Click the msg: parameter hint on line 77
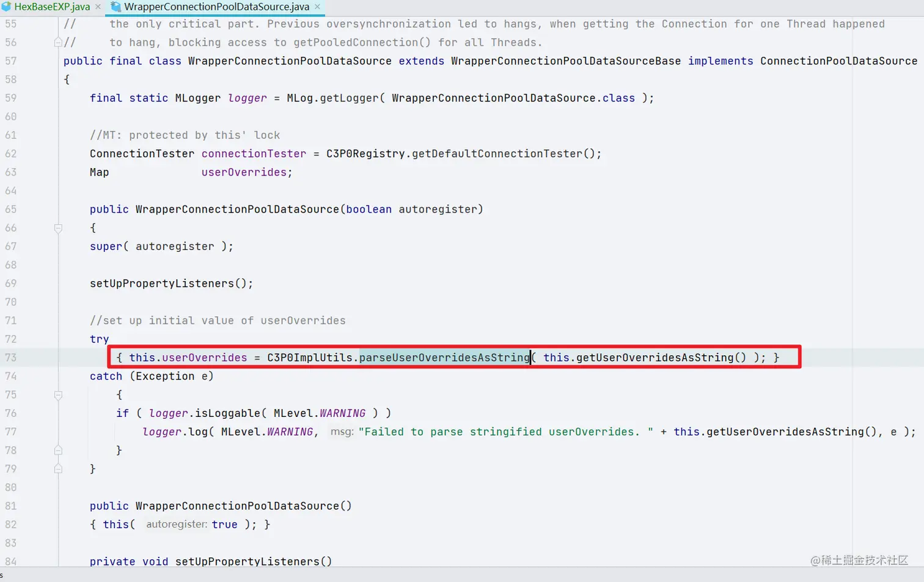Screen dimensions: 924x582 (x=342, y=432)
